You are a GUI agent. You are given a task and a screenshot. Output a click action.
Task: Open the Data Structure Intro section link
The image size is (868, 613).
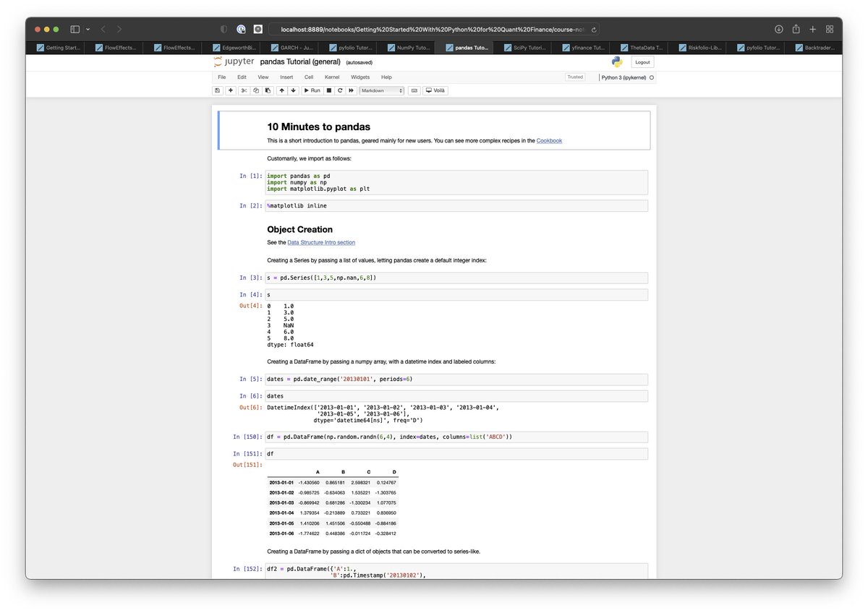[321, 242]
